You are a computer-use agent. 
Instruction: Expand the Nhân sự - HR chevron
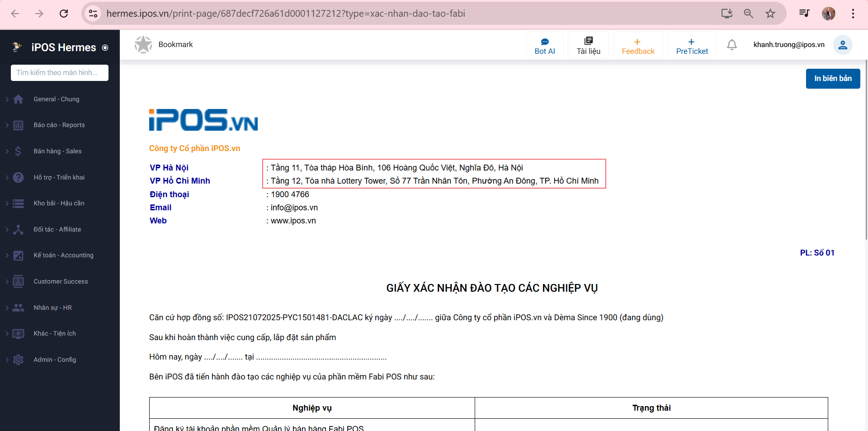pyautogui.click(x=7, y=308)
